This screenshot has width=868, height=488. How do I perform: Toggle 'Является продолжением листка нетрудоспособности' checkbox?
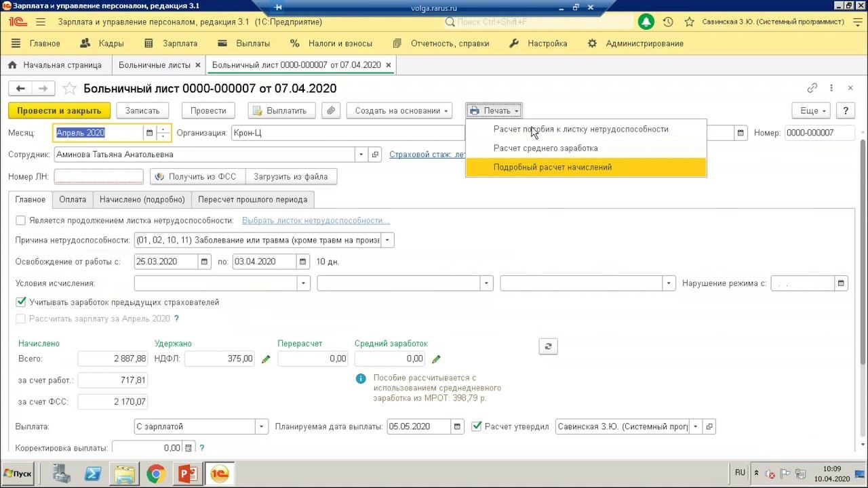pos(20,220)
